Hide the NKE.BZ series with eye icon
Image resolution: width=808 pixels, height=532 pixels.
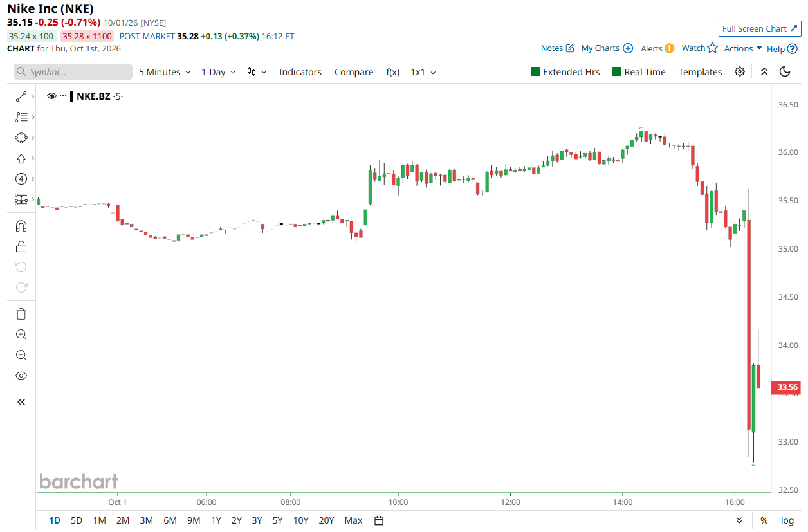(x=52, y=96)
